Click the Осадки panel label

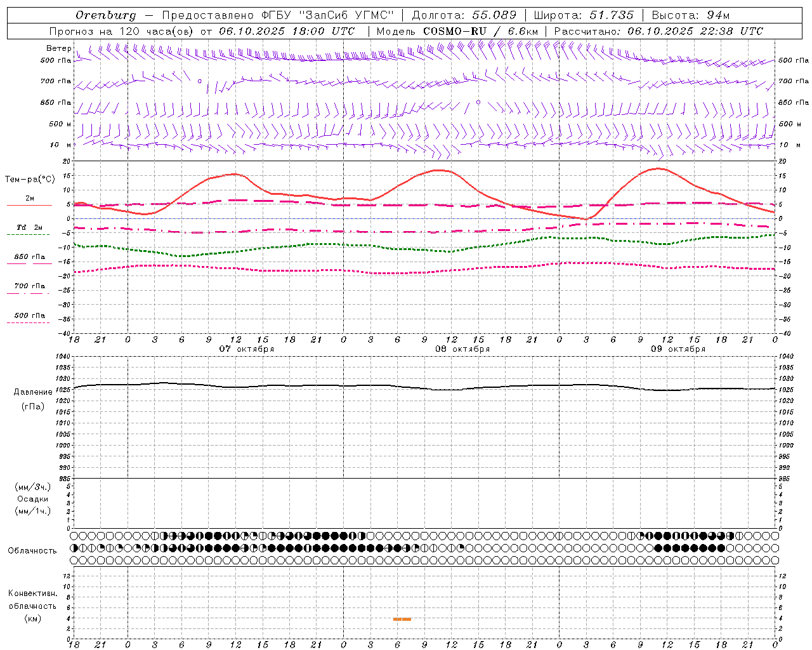pos(33,499)
